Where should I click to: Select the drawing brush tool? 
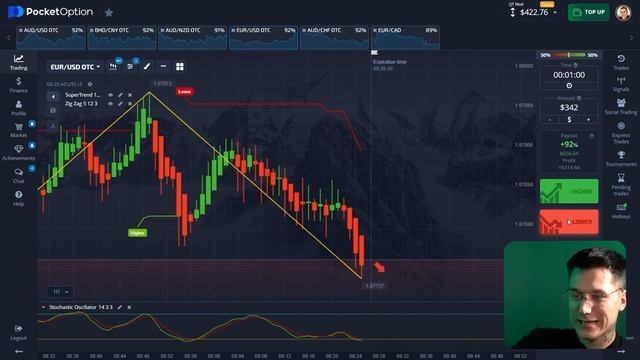click(147, 66)
